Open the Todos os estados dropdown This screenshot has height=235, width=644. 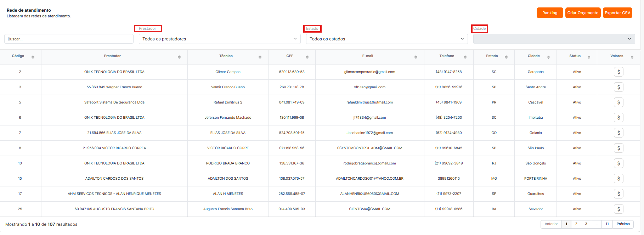pos(387,39)
